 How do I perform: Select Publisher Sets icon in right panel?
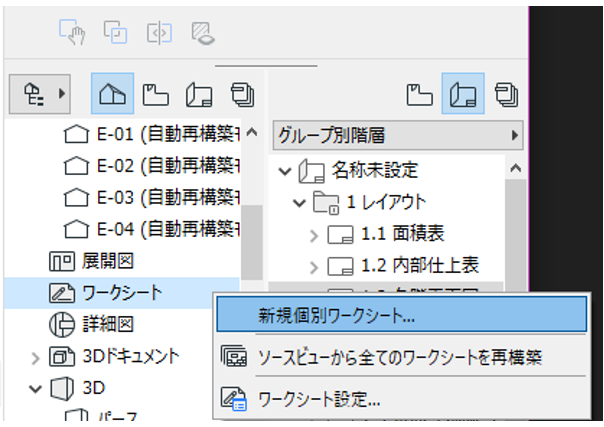[507, 95]
